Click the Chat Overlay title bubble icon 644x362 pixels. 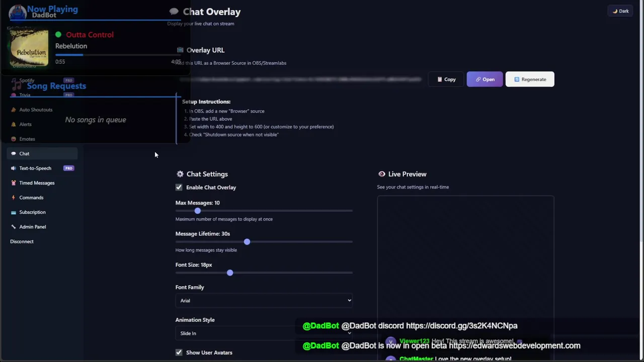pos(174,12)
